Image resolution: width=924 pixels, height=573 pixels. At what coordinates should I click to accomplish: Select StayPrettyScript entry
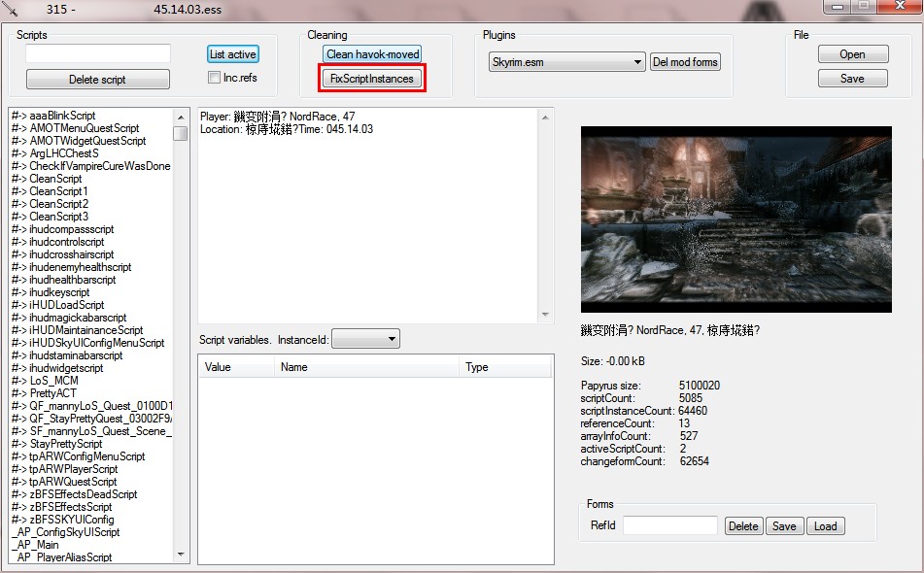tap(56, 444)
